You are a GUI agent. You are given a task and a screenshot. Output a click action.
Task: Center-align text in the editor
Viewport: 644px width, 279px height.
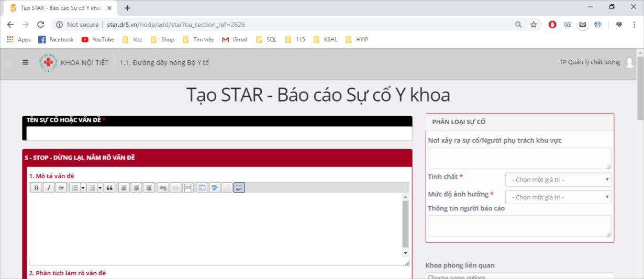point(136,188)
